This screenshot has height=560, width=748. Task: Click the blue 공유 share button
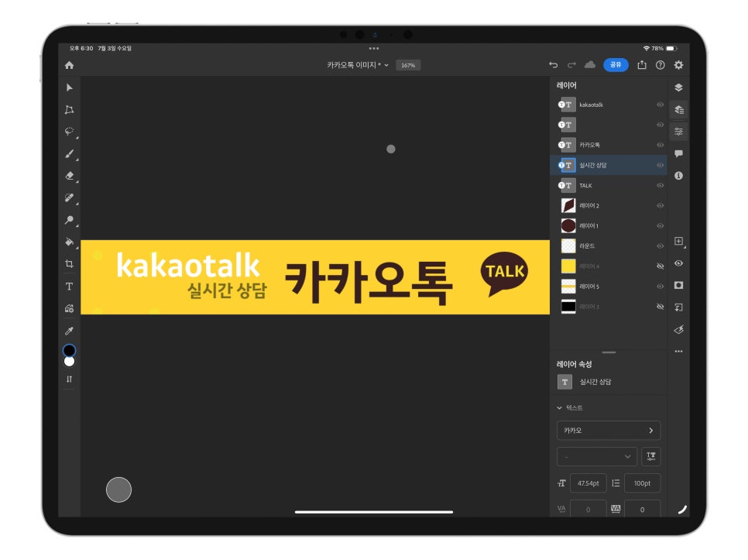click(616, 64)
